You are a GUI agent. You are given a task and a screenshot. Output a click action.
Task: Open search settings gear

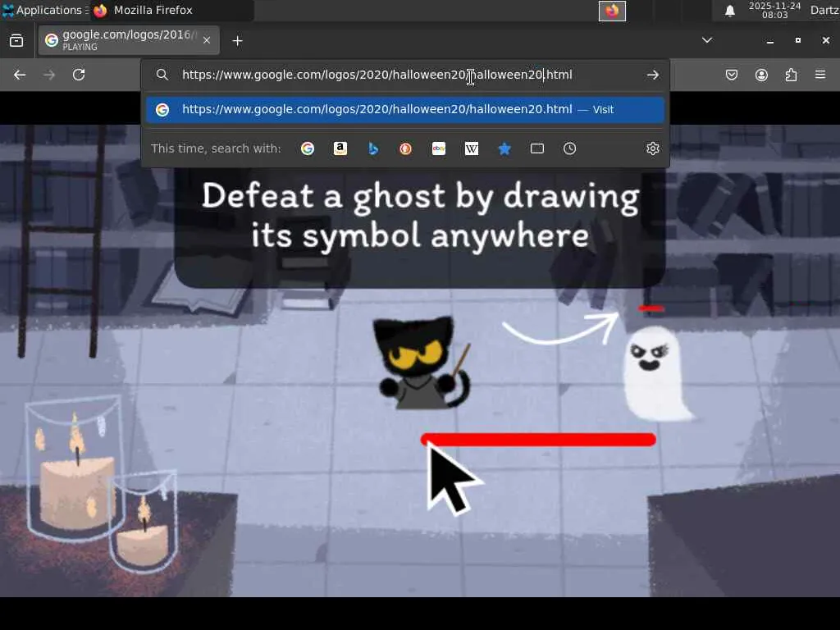pos(652,148)
